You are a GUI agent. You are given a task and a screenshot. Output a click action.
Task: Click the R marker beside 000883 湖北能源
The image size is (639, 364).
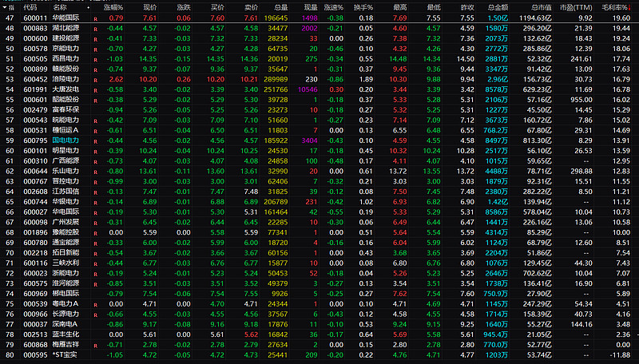(x=95, y=30)
